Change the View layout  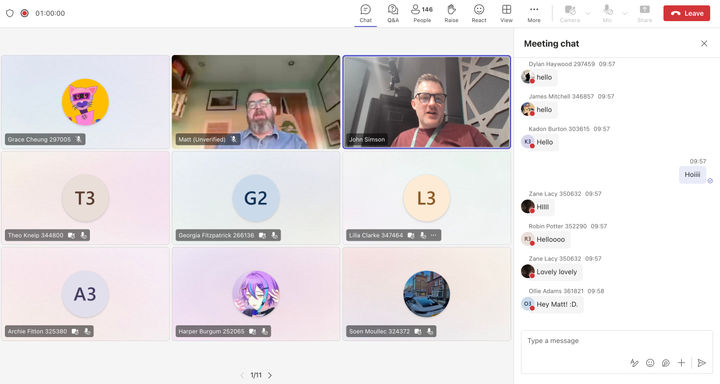pos(506,13)
